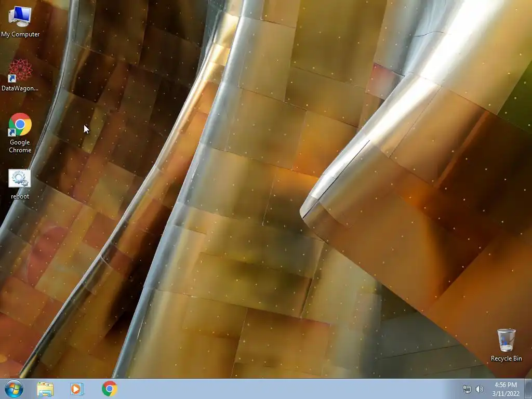Open Chrome from the taskbar
Screen dimensions: 532x399
pos(110,389)
